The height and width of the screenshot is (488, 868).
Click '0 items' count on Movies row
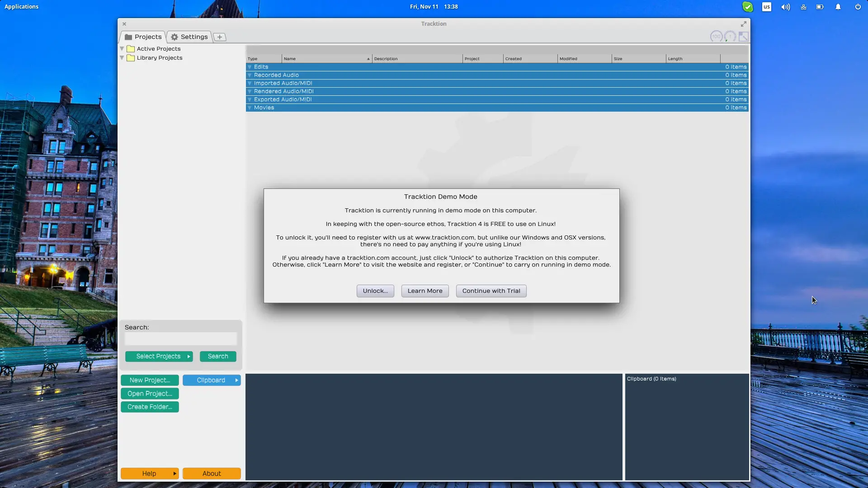tap(736, 108)
